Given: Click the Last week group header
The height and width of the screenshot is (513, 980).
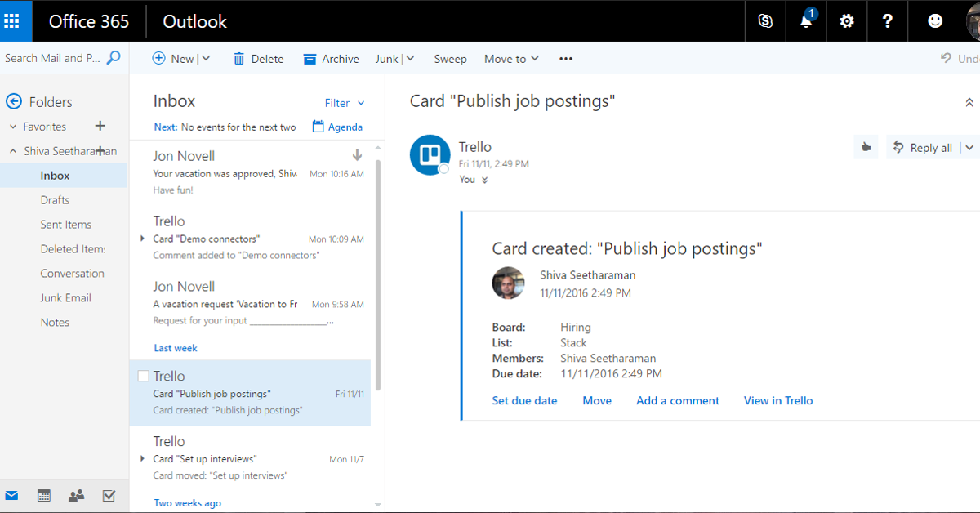Looking at the screenshot, I should (x=176, y=348).
